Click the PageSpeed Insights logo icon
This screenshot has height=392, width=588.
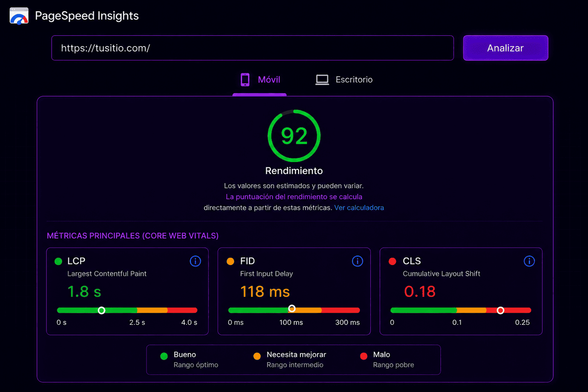pos(19,16)
